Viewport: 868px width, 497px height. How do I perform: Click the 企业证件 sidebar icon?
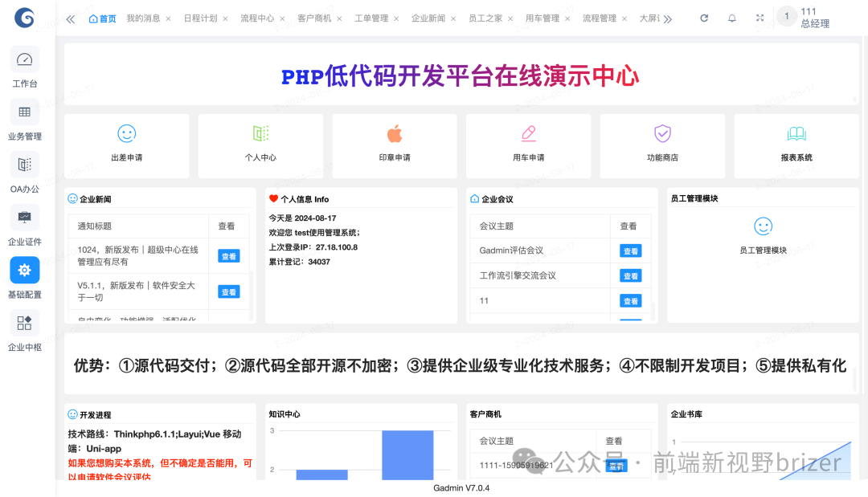tap(24, 218)
